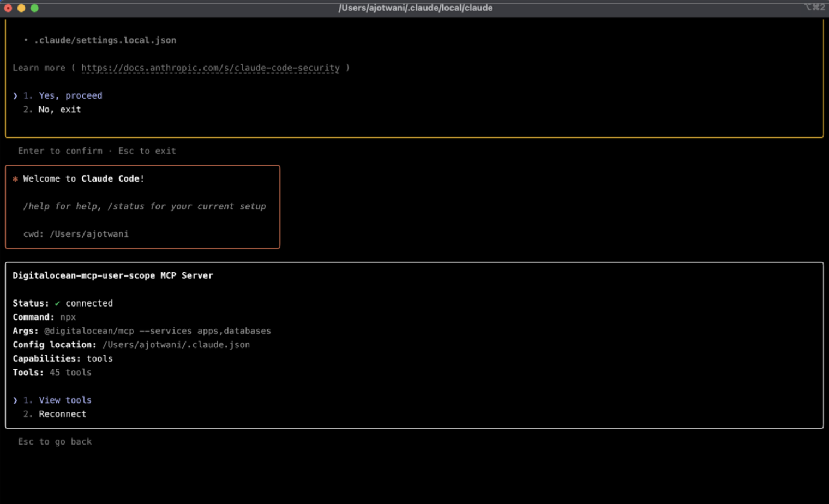Open the claude-code-security docs link
The image size is (829, 504).
[x=210, y=68]
